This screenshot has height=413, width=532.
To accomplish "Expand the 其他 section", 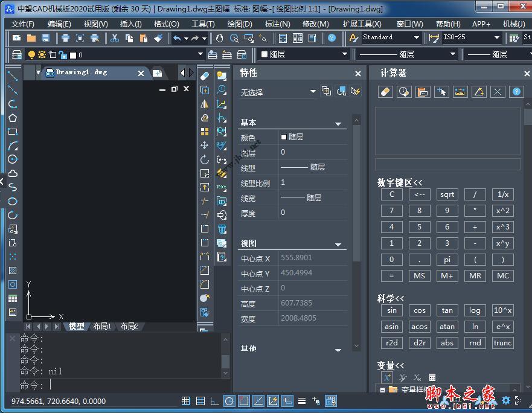I will tap(338, 350).
